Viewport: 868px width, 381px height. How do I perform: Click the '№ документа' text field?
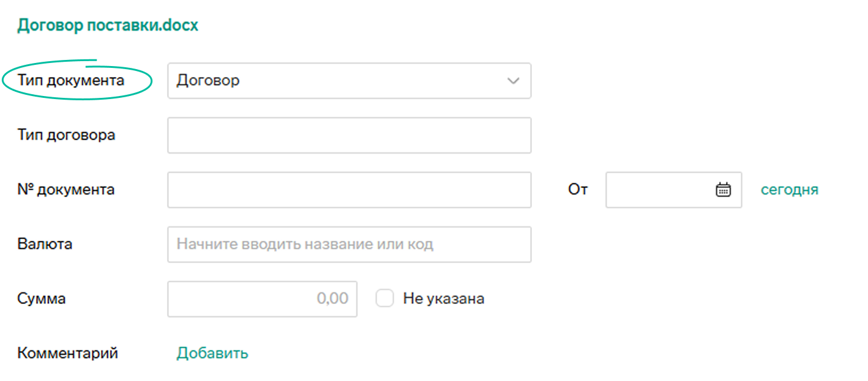tap(349, 190)
